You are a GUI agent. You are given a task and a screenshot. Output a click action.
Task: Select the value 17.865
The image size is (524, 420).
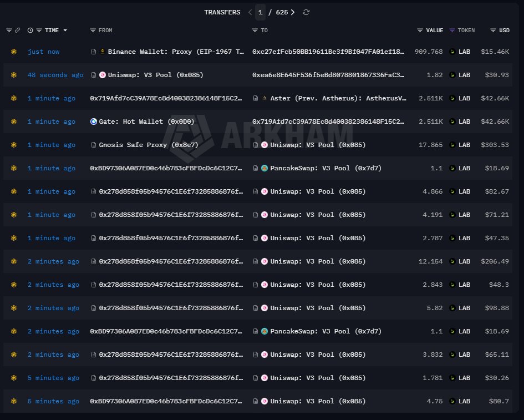[431, 145]
